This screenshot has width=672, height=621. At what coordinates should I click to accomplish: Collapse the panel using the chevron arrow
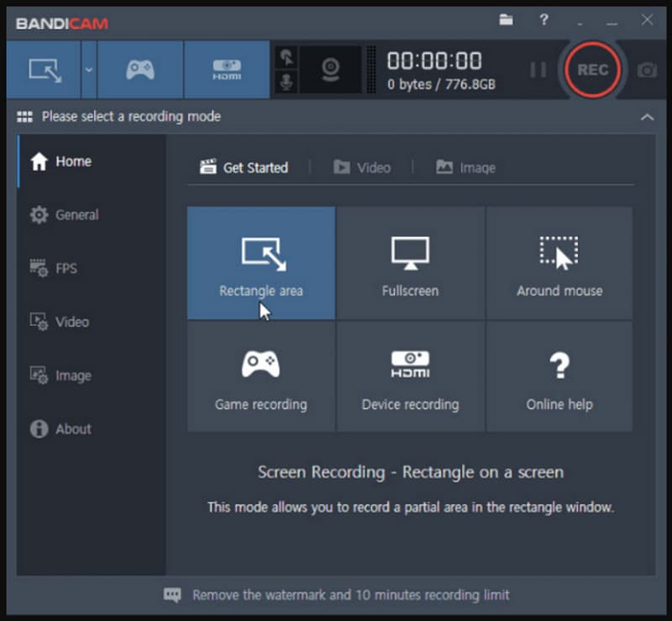[x=647, y=117]
